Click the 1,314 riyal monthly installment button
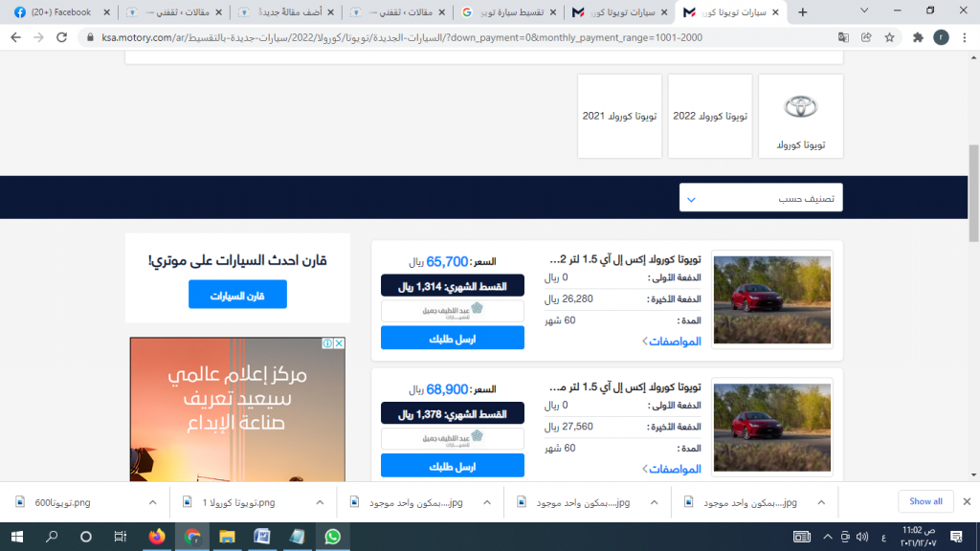 [453, 285]
